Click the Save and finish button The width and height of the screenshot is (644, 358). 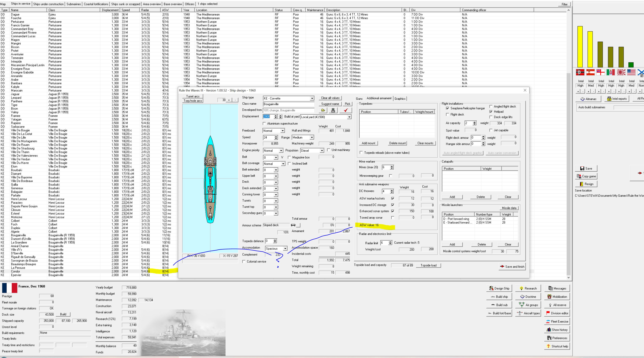tap(512, 267)
